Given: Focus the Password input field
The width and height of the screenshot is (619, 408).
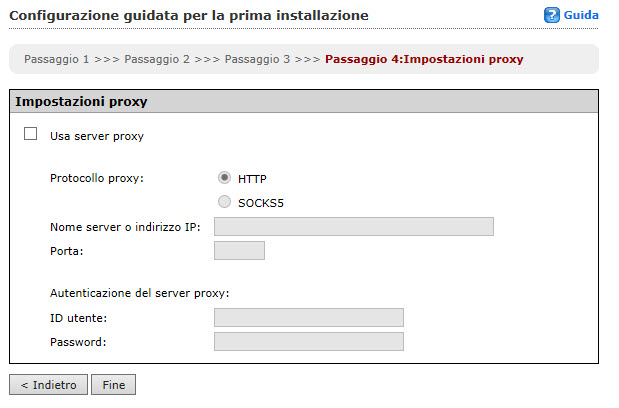Looking at the screenshot, I should pyautogui.click(x=308, y=342).
